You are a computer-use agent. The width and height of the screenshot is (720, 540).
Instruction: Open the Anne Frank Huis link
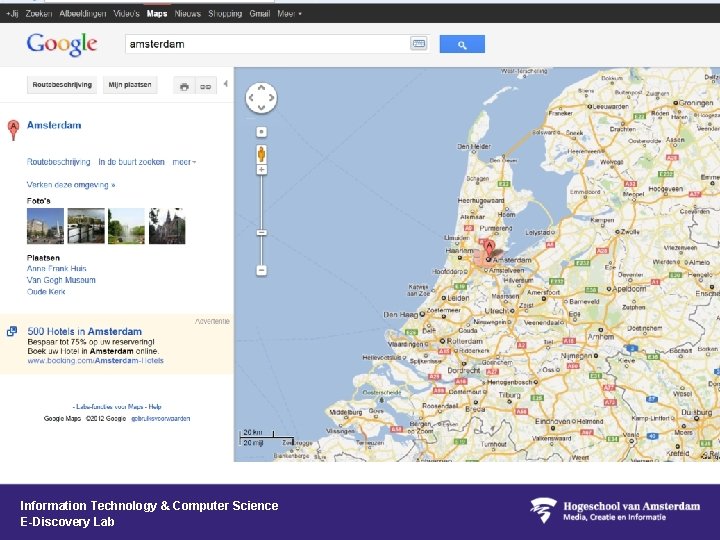pyautogui.click(x=56, y=269)
